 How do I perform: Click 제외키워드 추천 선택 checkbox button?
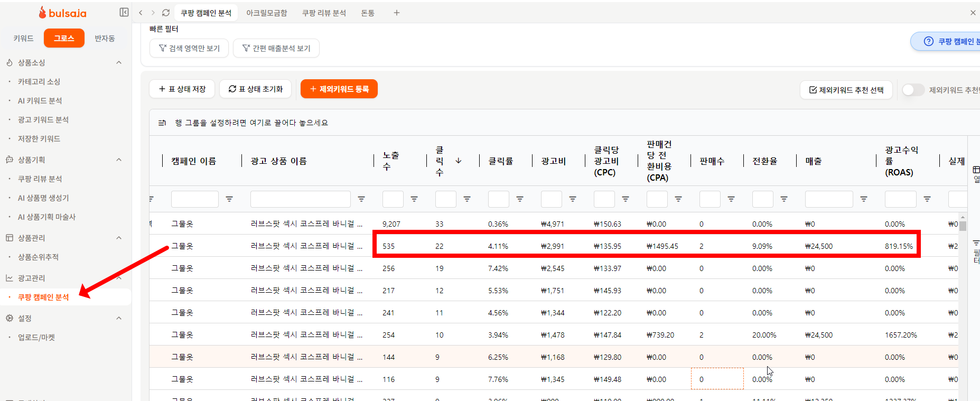click(846, 90)
